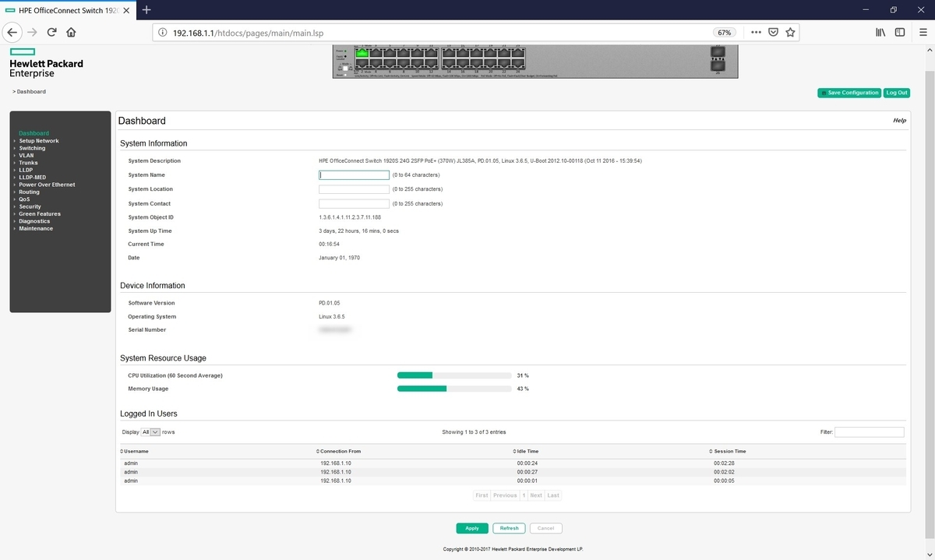Viewport: 935px width, 560px height.
Task: Focus the System Name input field
Action: (354, 175)
